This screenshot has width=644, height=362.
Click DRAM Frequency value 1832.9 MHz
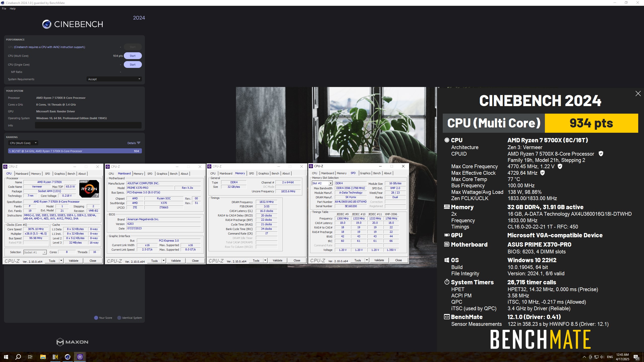(x=266, y=202)
